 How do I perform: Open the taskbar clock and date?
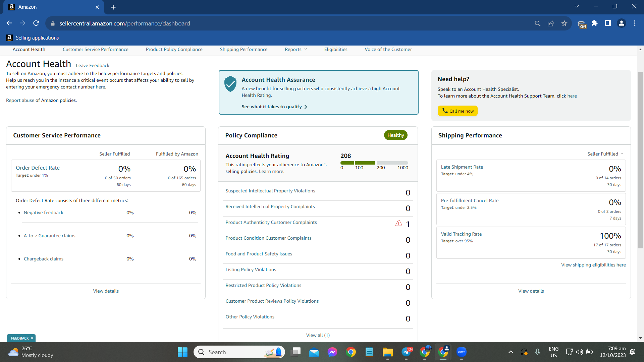pos(612,352)
